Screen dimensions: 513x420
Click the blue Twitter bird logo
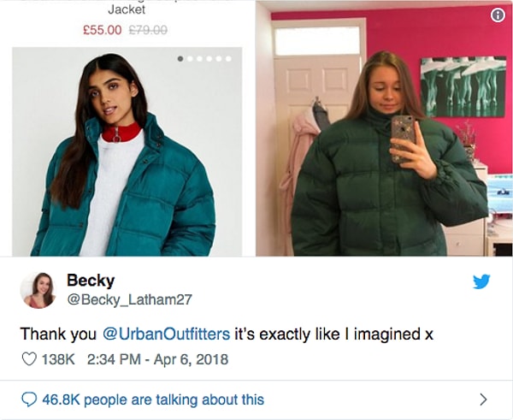click(481, 281)
